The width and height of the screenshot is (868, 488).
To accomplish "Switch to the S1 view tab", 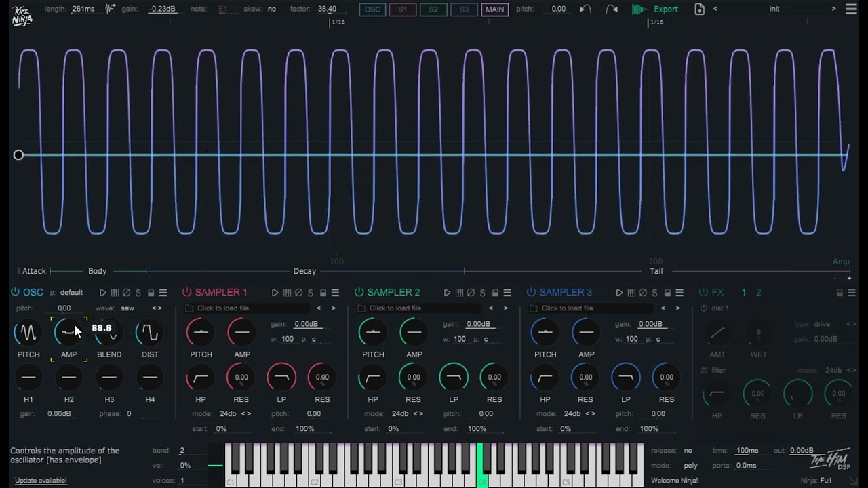I will pos(403,9).
